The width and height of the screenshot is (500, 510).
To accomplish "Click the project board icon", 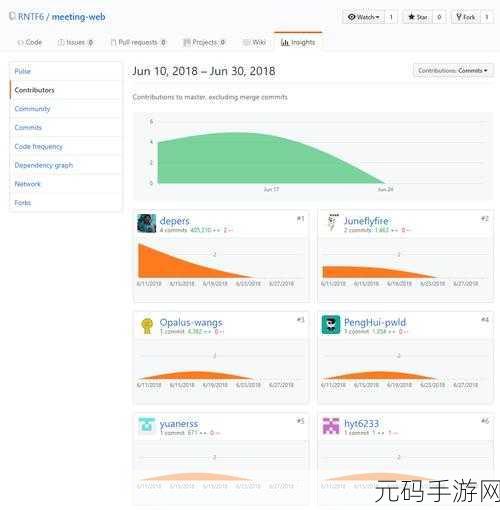I will 187,42.
